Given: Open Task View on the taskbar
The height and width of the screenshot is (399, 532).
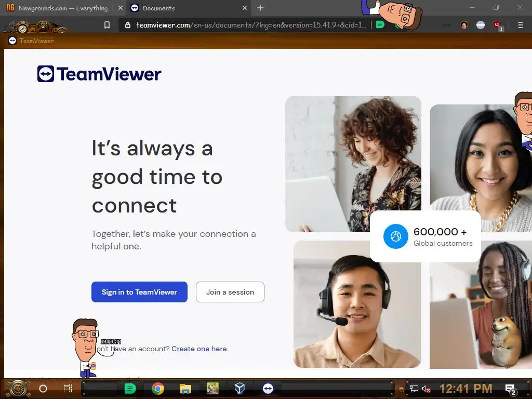Looking at the screenshot, I should pyautogui.click(x=68, y=389).
